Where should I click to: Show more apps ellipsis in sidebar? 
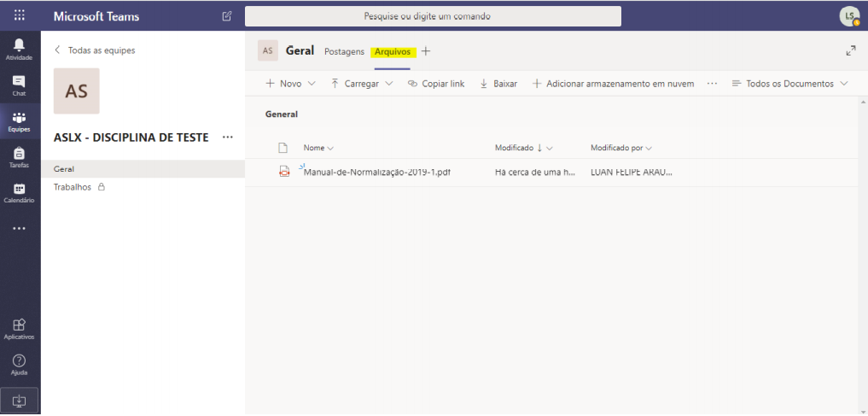tap(20, 228)
